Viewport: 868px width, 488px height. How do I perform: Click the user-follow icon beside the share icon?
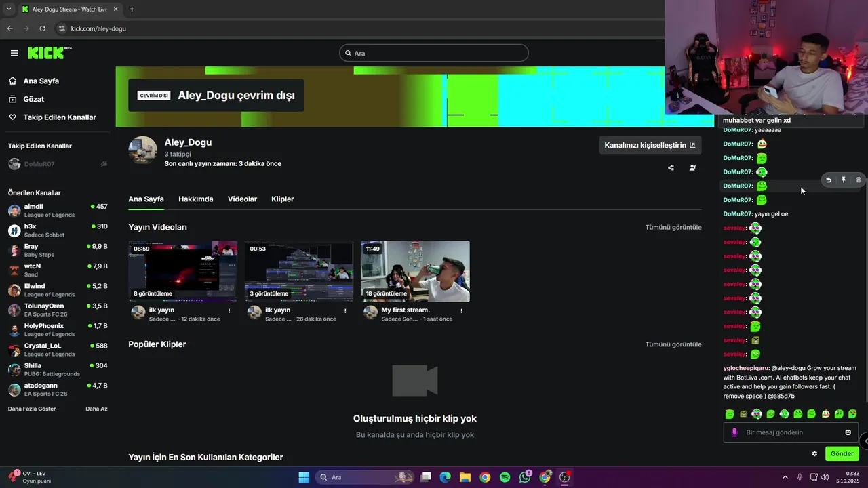click(x=692, y=167)
